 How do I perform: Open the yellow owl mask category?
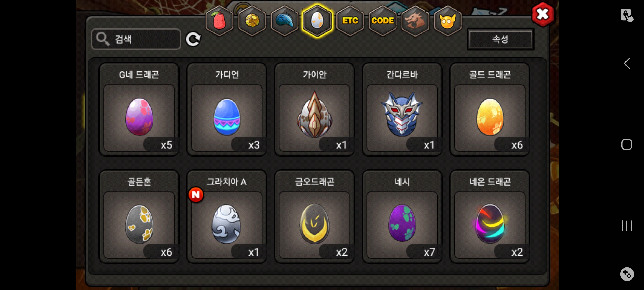(448, 21)
